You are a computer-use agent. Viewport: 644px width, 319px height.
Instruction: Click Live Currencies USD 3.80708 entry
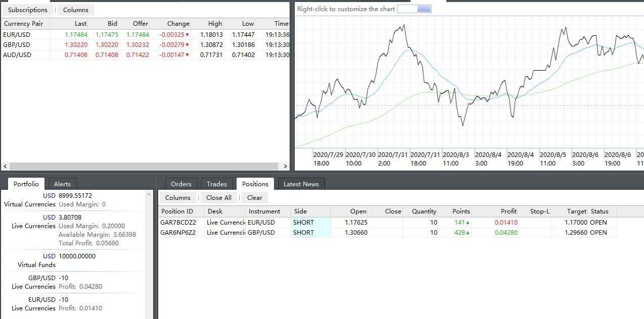(x=73, y=231)
